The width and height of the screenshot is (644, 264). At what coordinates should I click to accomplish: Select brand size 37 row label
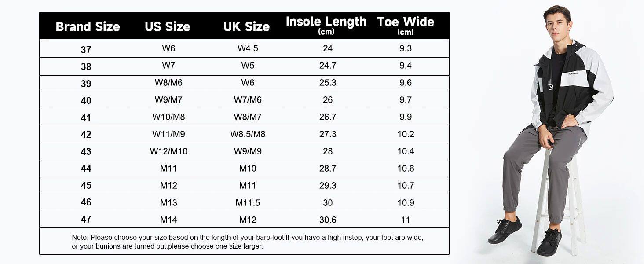tap(86, 50)
